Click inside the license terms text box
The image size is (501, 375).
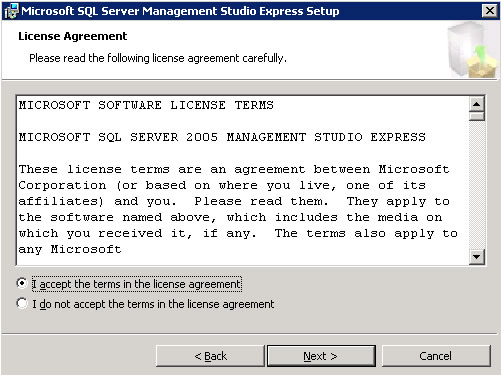point(242,180)
